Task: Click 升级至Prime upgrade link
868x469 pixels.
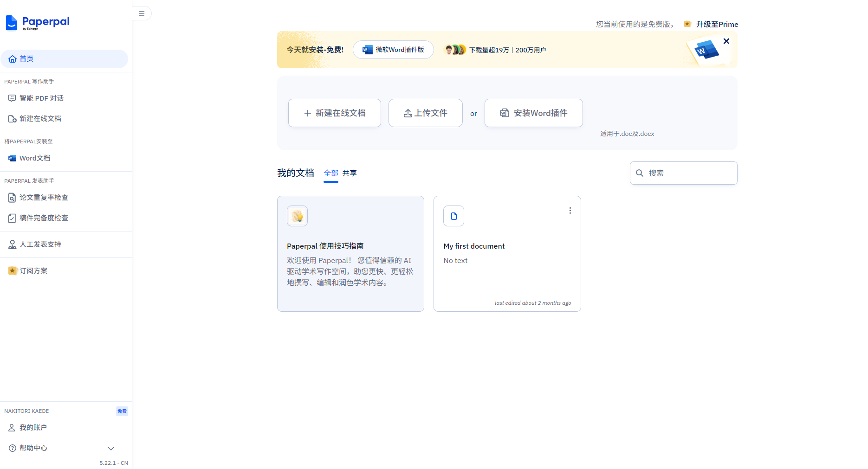Action: point(717,24)
